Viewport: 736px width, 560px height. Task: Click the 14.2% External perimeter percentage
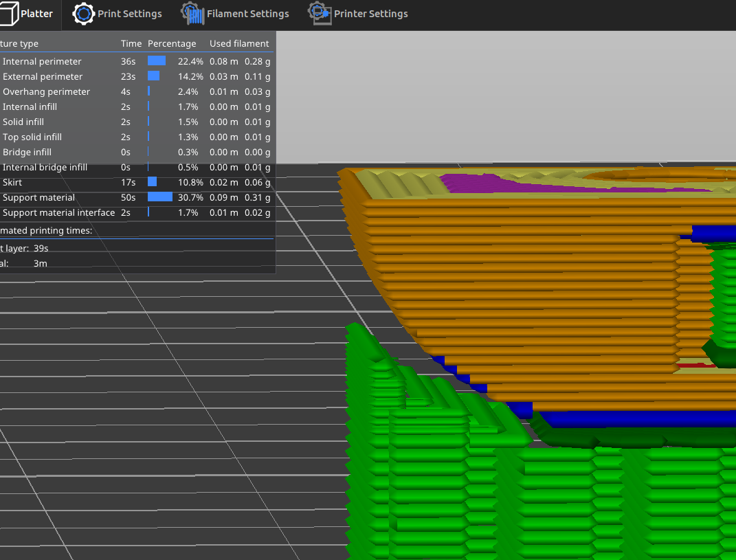coord(190,76)
